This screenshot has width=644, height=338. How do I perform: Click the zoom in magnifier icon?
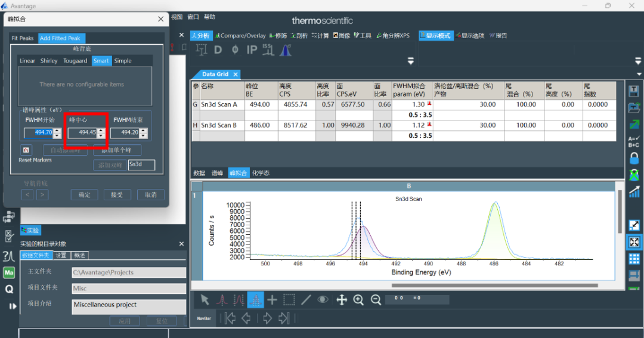point(358,300)
